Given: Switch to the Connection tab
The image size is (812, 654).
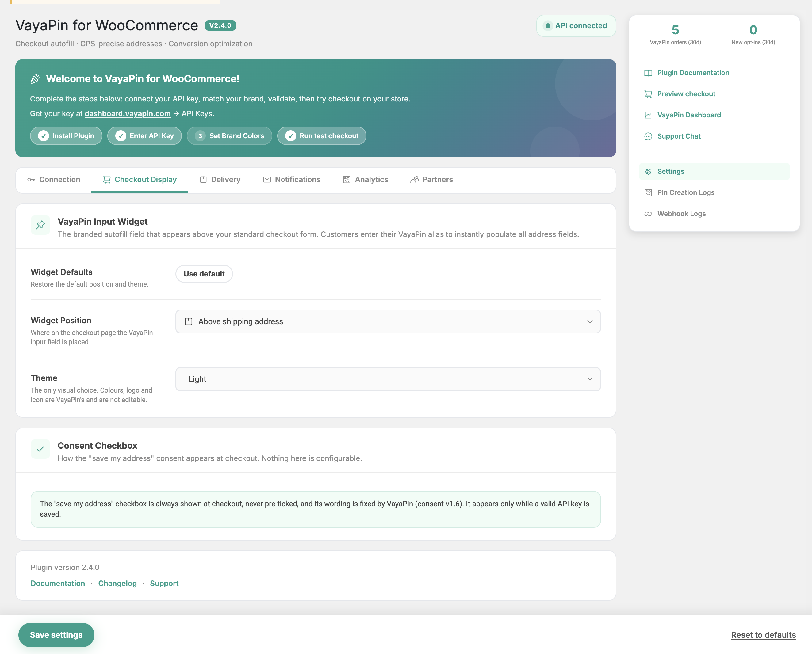Looking at the screenshot, I should (54, 180).
